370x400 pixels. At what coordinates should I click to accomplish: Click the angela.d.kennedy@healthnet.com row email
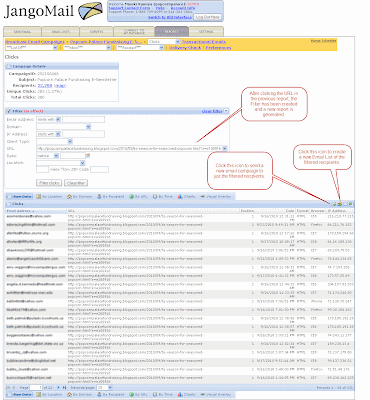(x=35, y=284)
